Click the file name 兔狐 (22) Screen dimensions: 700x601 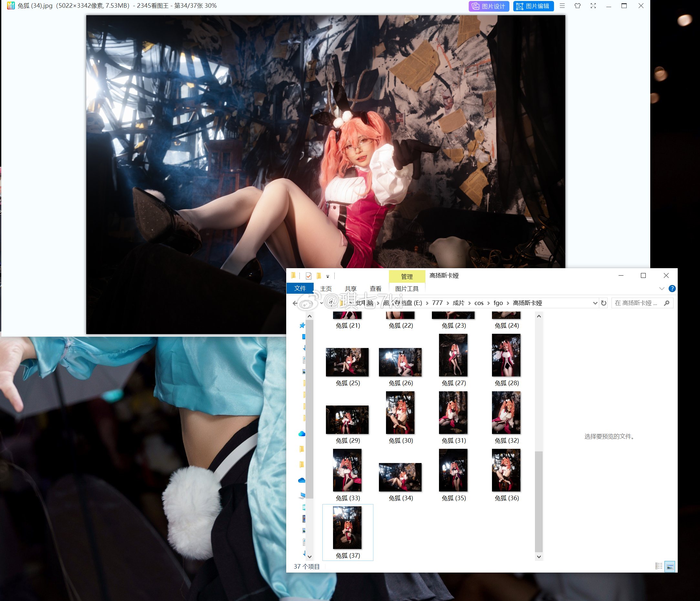[x=401, y=325]
